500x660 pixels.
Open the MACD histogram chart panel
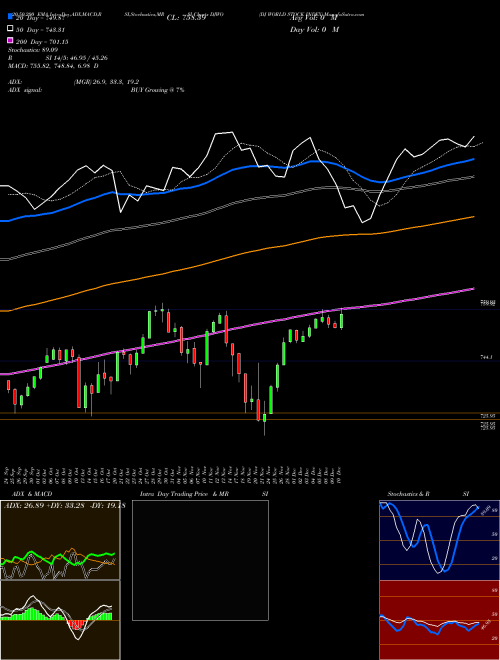(x=60, y=620)
